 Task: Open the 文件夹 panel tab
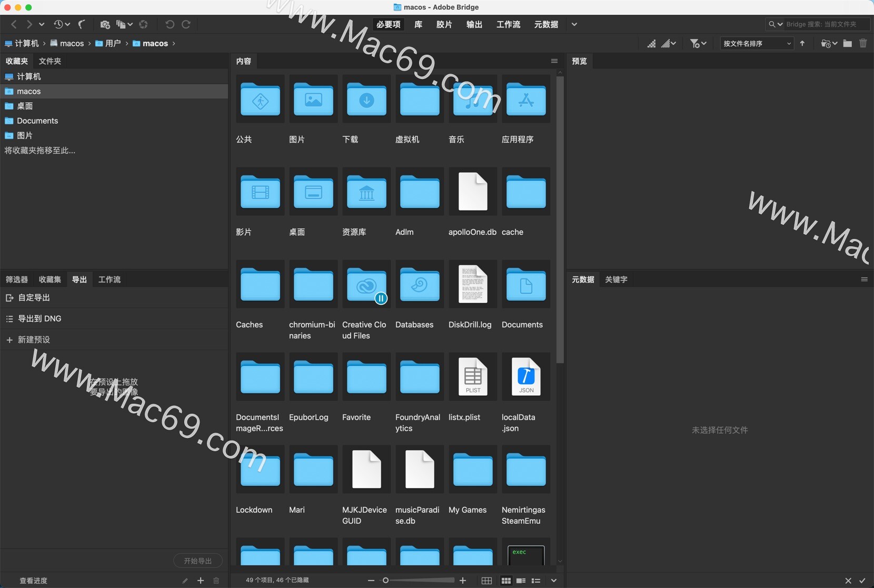point(50,61)
